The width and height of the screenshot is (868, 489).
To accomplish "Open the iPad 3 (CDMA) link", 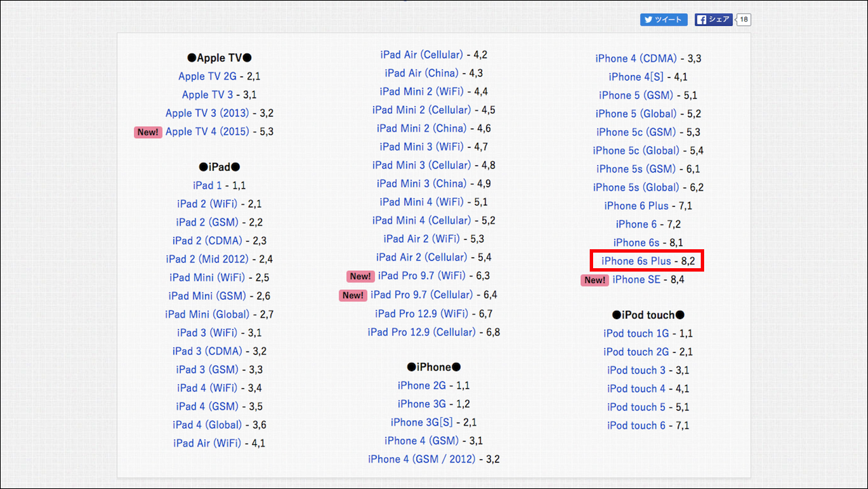I will (207, 351).
